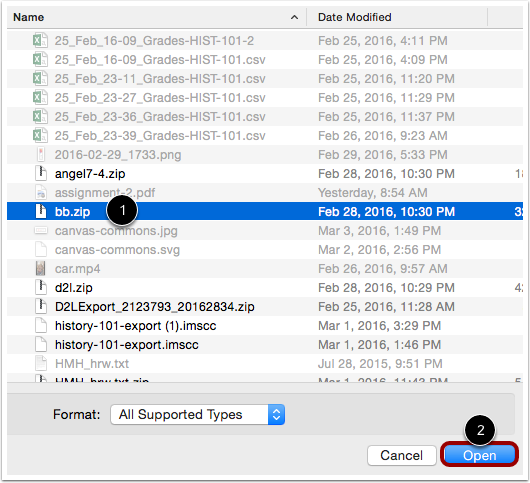
Task: Click the date Mar 3, 2016, 1:49 PM
Action: tap(379, 231)
